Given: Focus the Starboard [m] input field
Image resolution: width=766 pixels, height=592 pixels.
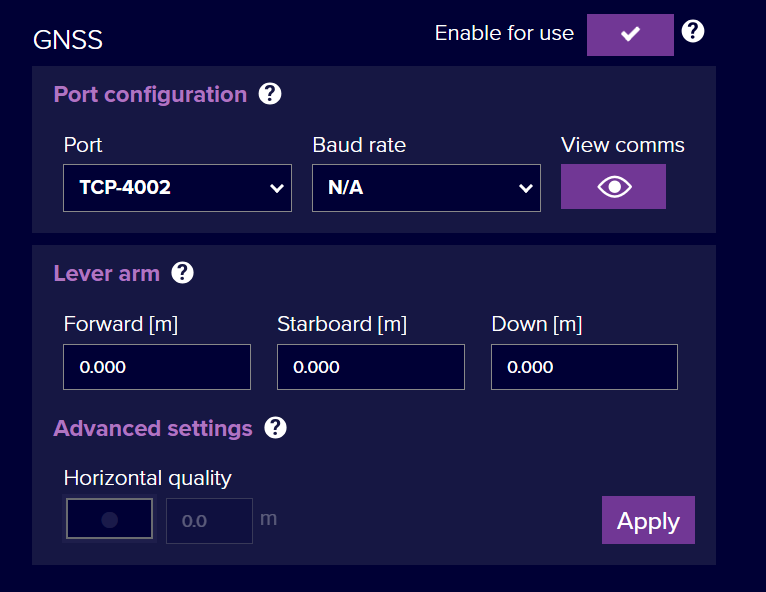Looking at the screenshot, I should tap(370, 367).
